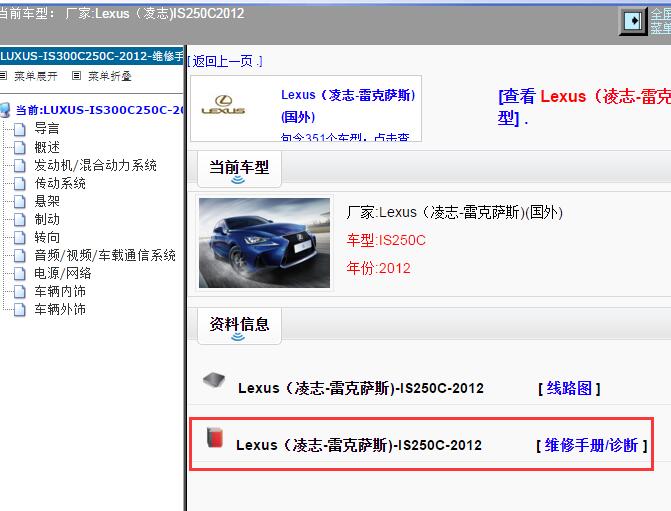Select 发动机/混合动力系统 in the tree
Image resolution: width=671 pixels, height=511 pixels.
pos(95,165)
